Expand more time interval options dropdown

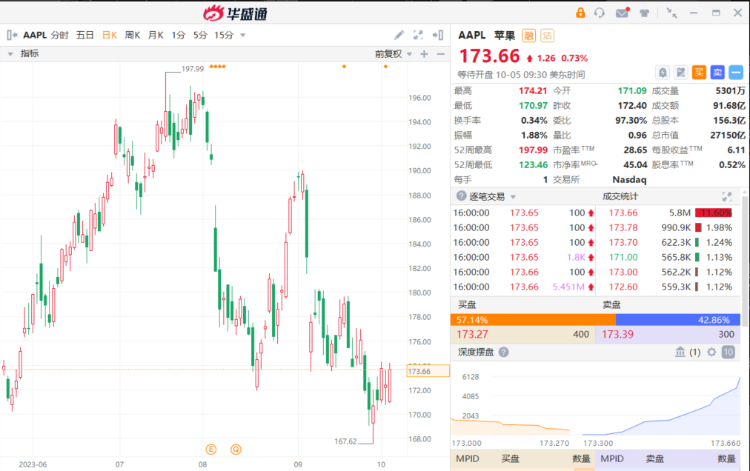[x=243, y=35]
